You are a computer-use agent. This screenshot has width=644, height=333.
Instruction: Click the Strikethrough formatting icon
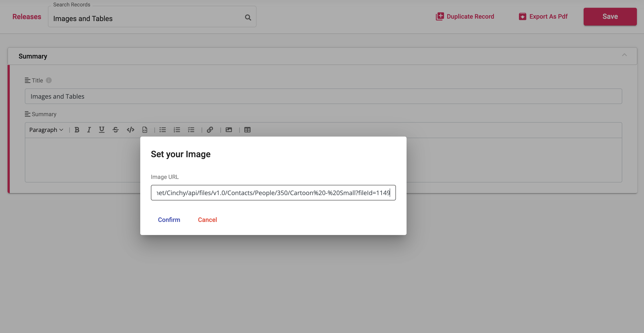pos(116,129)
